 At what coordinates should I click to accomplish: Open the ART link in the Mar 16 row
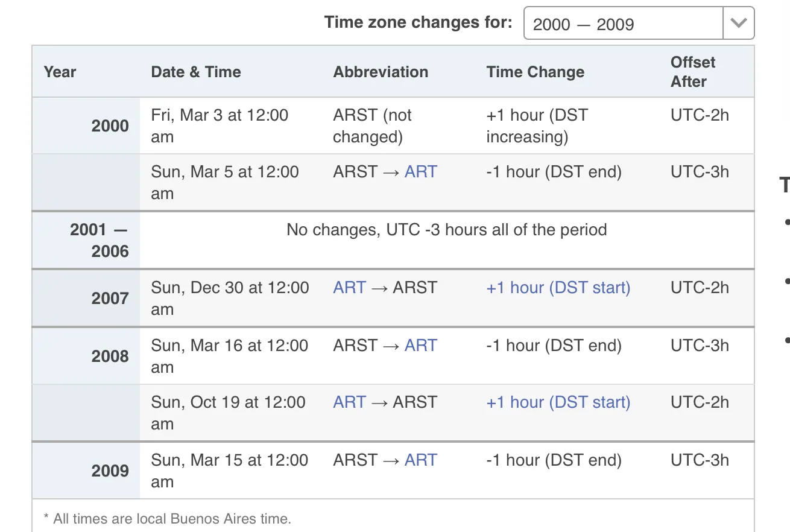coord(420,346)
